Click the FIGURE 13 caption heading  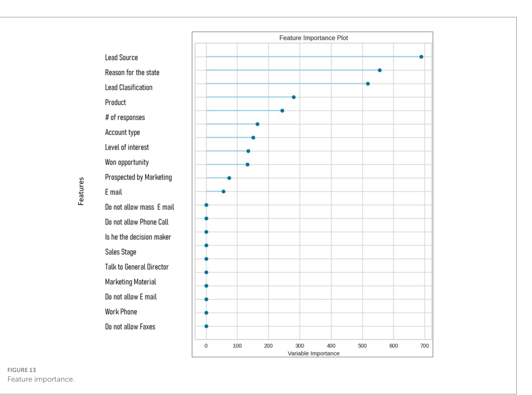click(x=22, y=370)
